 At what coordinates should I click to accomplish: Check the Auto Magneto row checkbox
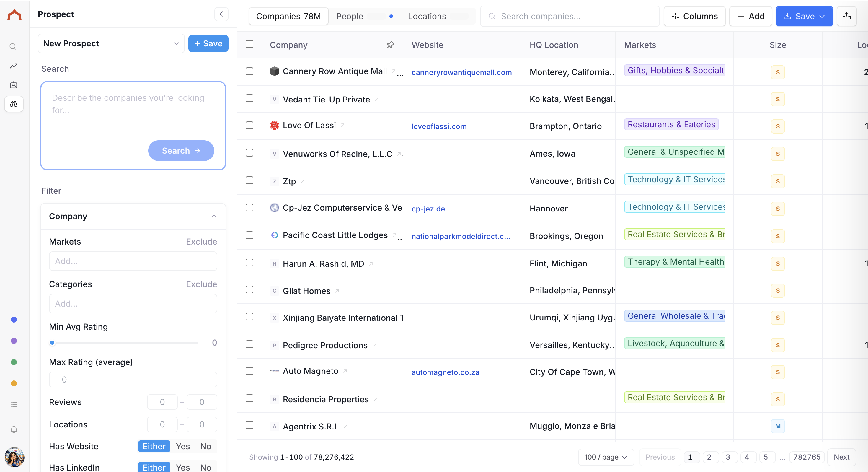[249, 371]
